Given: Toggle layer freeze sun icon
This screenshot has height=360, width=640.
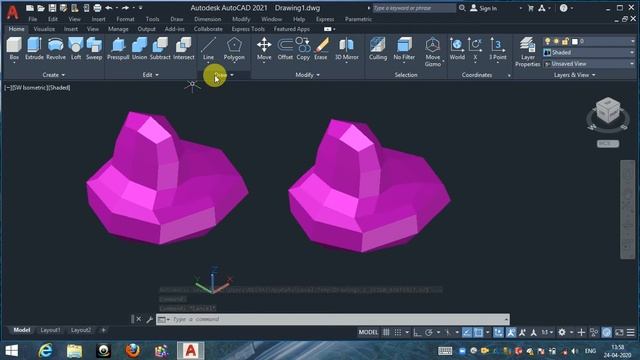Looking at the screenshot, I should point(556,41).
